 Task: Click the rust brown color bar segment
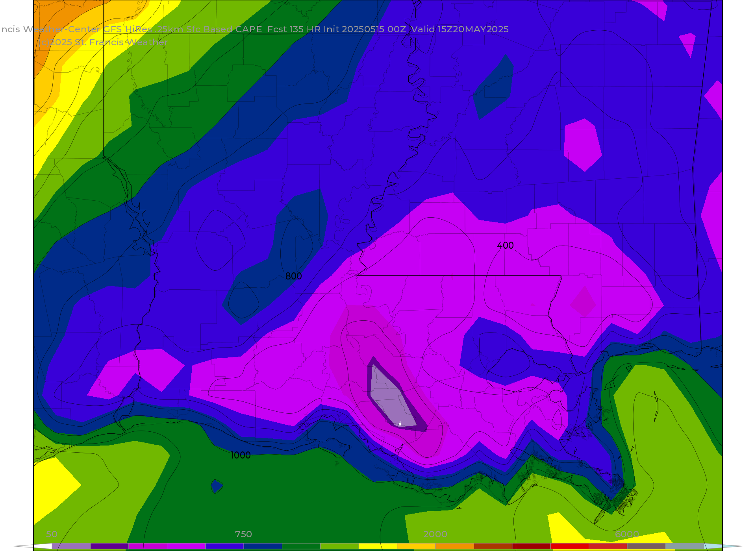[x=493, y=546]
